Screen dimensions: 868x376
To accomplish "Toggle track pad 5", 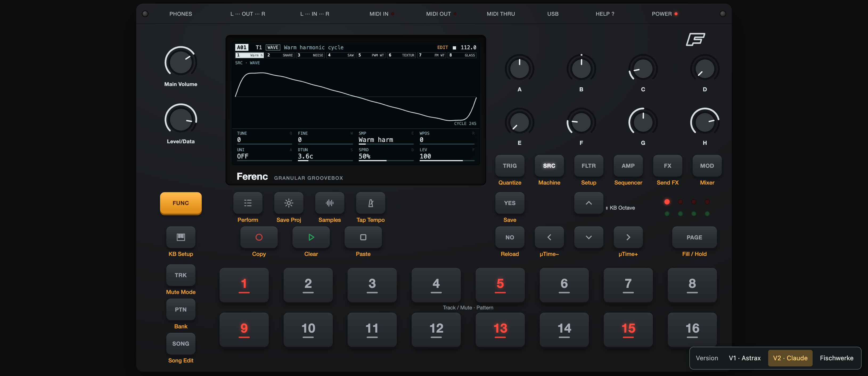I will [500, 285].
